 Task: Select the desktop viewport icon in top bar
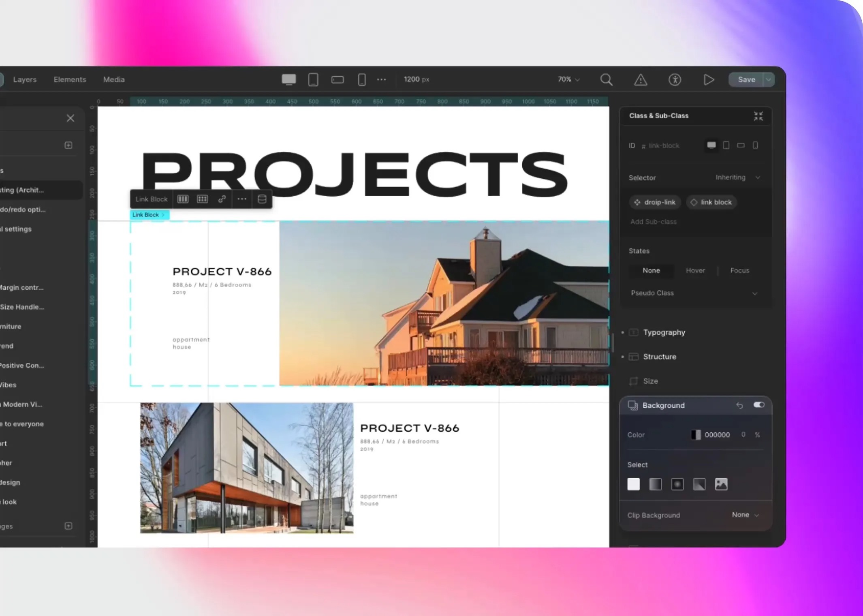[x=288, y=79]
